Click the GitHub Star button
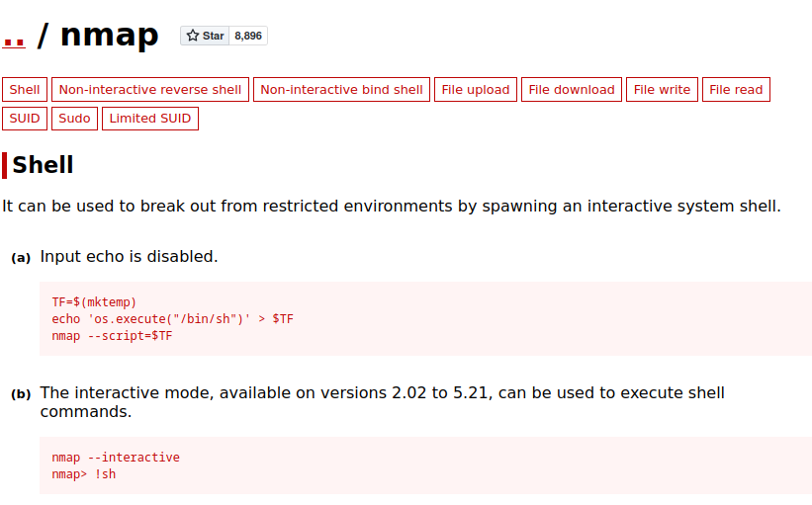Screen dimensions: 812x505 (x=205, y=36)
